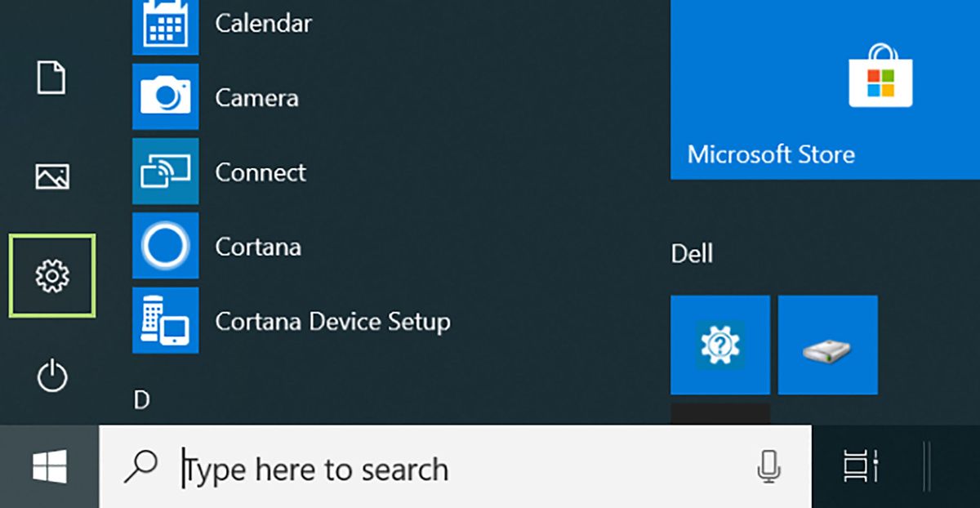Open Documents from the Start sidebar

[51, 79]
